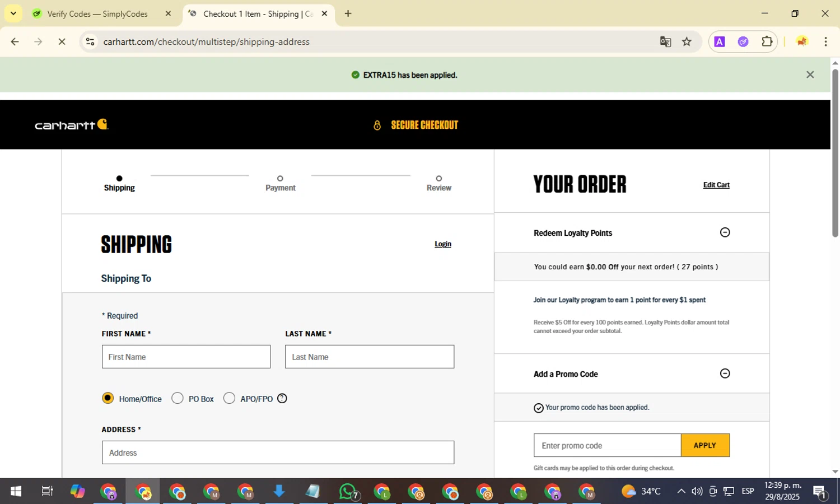Viewport: 840px width, 504px height.
Task: Select the Shipping checkout step
Action: 119,184
